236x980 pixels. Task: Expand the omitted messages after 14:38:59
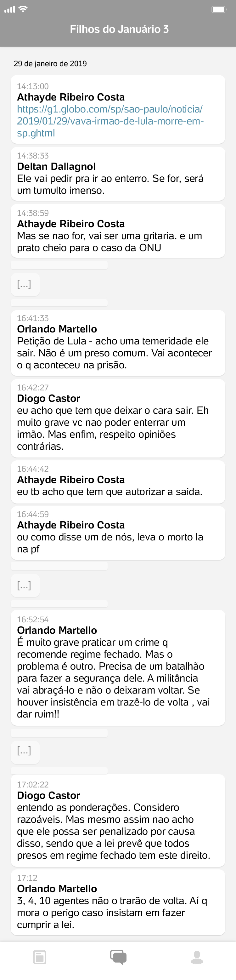(25, 284)
